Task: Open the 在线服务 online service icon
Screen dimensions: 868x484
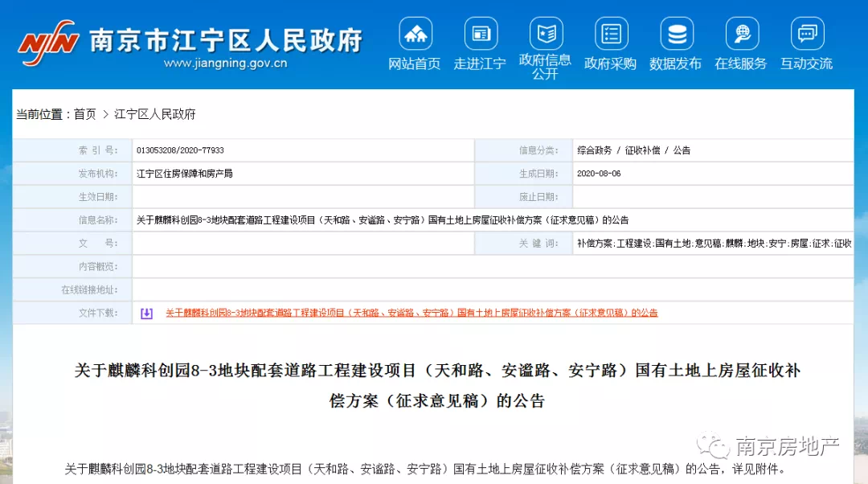Action: click(741, 35)
